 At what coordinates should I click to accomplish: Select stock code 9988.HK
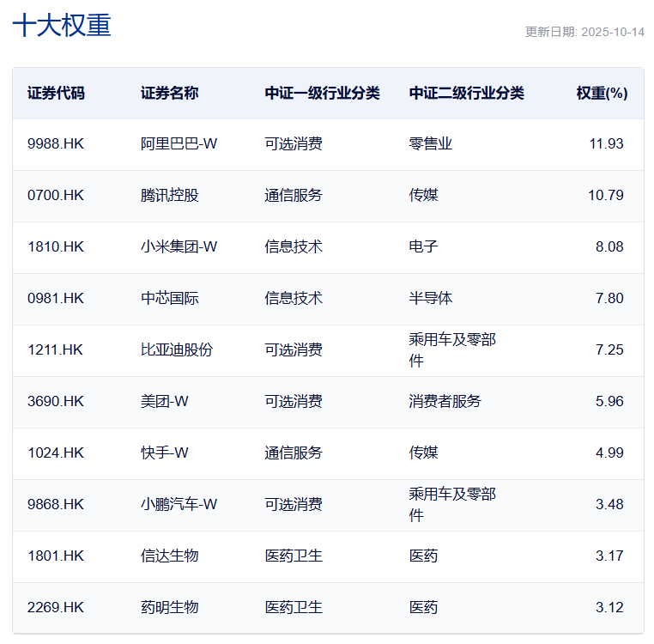click(56, 144)
